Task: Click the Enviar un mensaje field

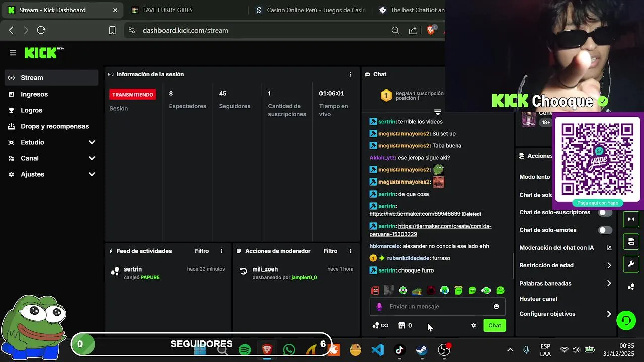Action: pyautogui.click(x=438, y=307)
